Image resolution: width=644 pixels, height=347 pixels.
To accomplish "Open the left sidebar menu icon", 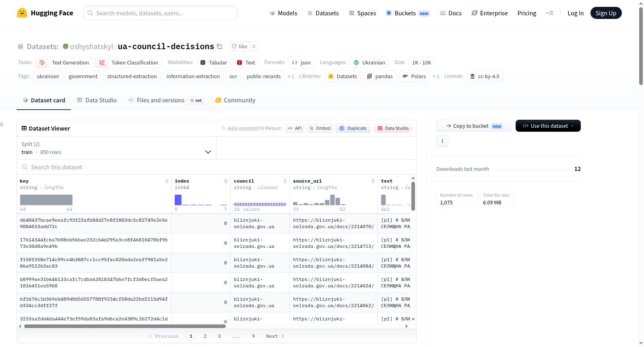I will (2, 125).
